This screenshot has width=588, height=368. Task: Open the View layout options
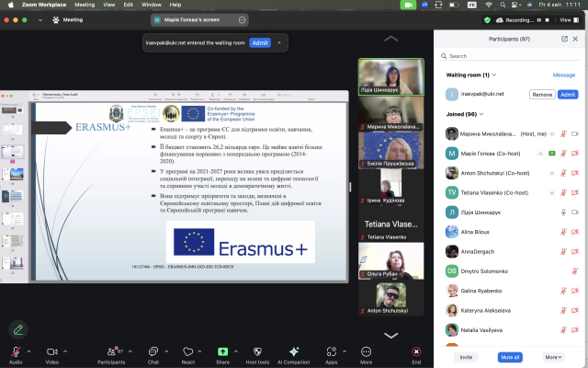coord(570,20)
